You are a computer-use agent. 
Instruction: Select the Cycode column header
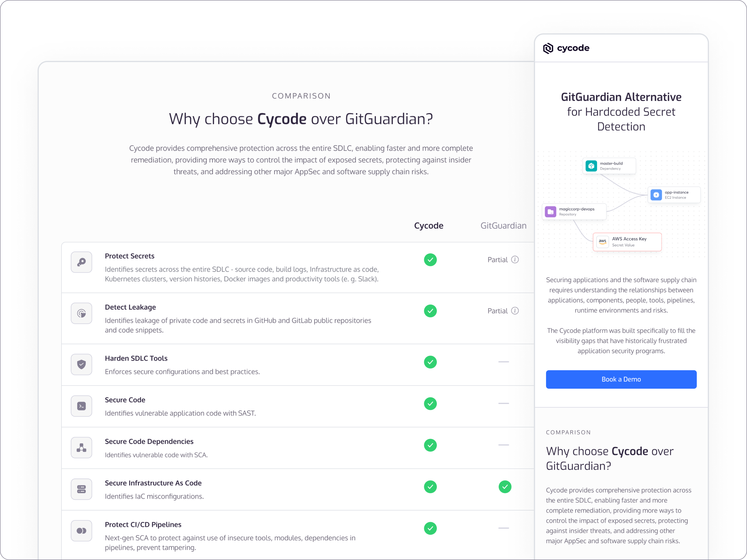tap(429, 225)
